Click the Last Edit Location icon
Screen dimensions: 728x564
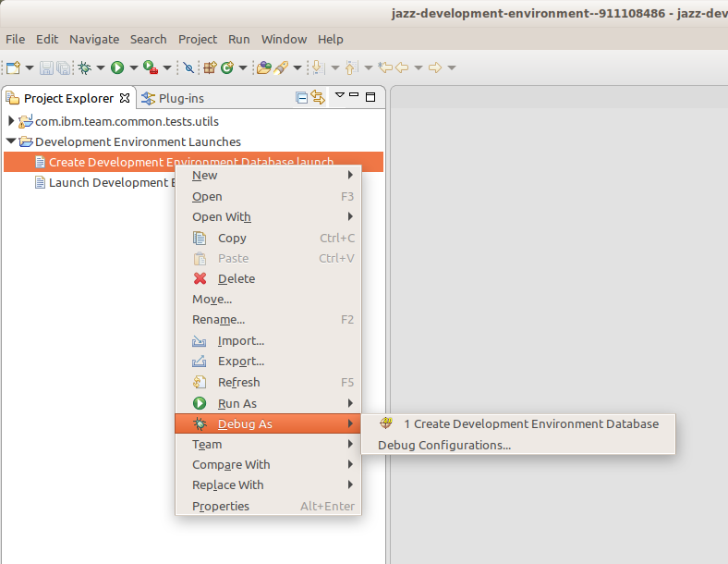[385, 67]
